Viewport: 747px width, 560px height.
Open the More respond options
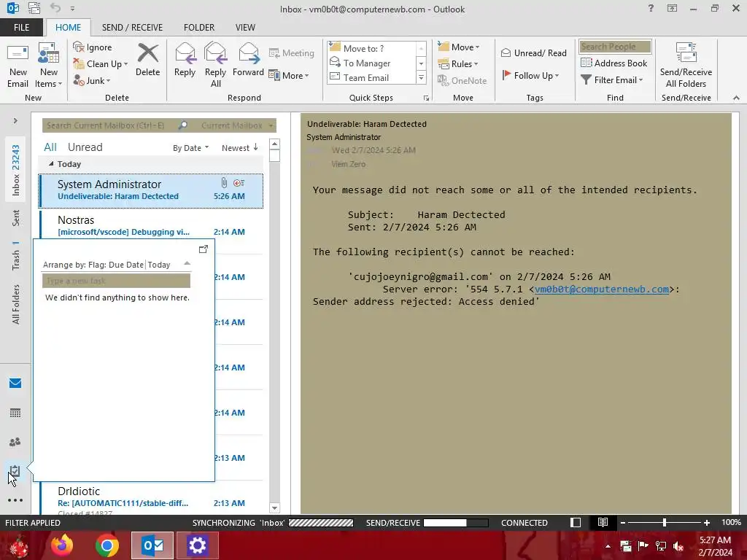coord(289,75)
